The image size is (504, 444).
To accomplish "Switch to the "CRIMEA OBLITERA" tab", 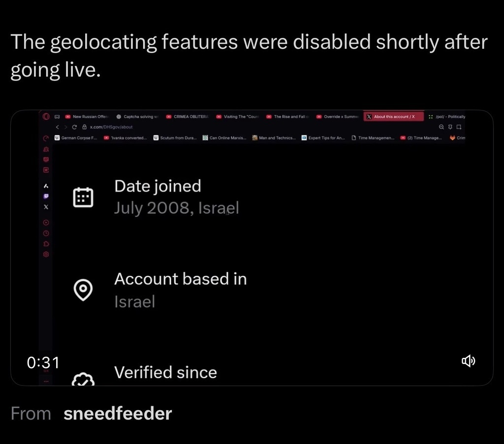I will click(x=188, y=117).
